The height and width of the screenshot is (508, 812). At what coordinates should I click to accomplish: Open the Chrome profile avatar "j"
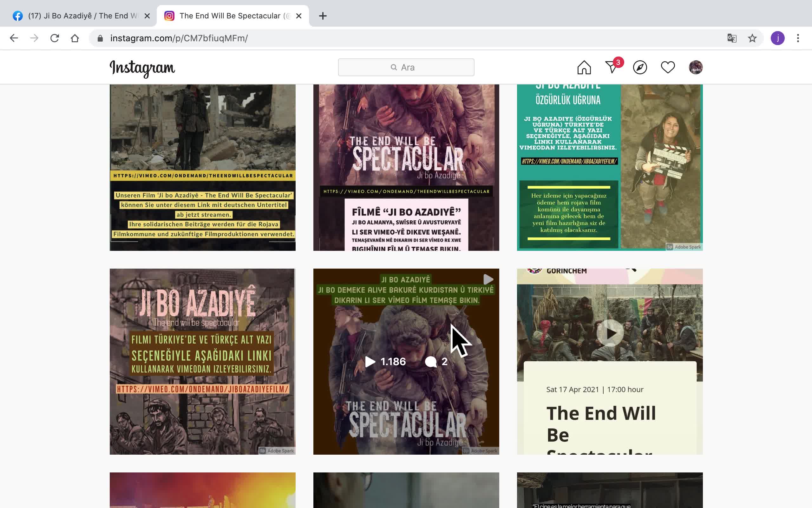777,38
